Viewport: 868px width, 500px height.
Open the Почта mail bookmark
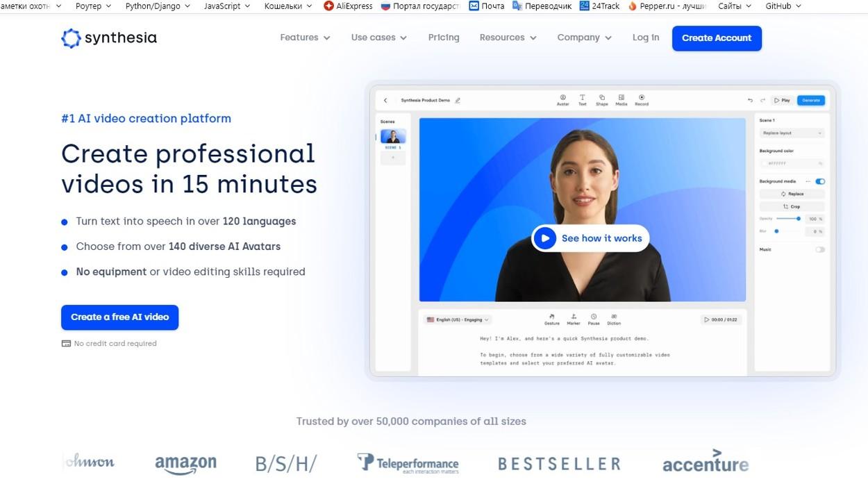tap(487, 6)
